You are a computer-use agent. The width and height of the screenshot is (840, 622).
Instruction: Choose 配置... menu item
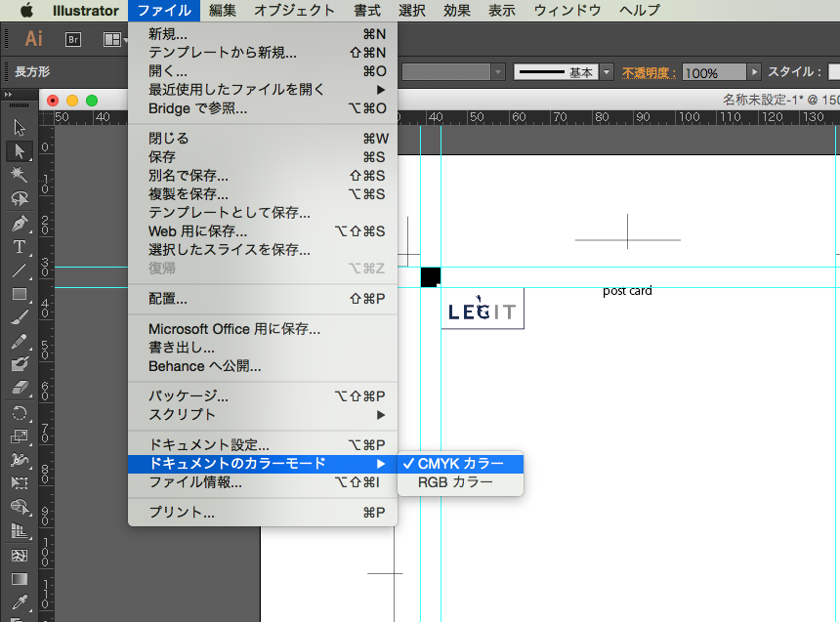point(263,299)
